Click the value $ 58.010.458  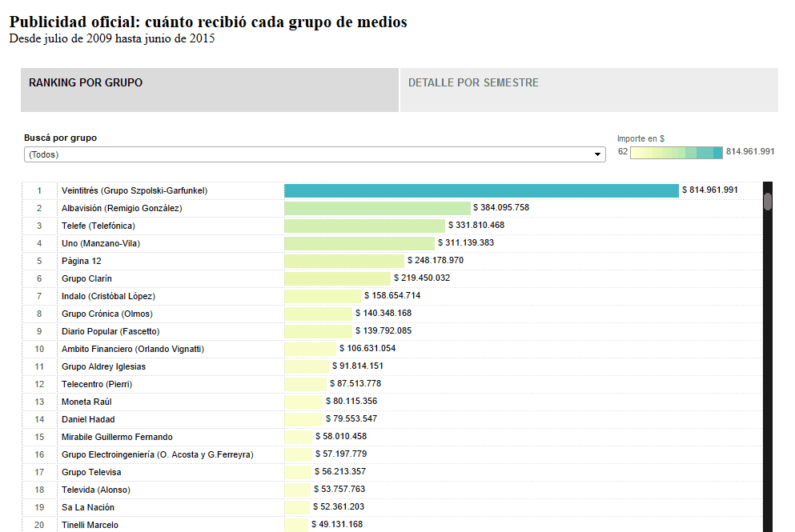341,436
